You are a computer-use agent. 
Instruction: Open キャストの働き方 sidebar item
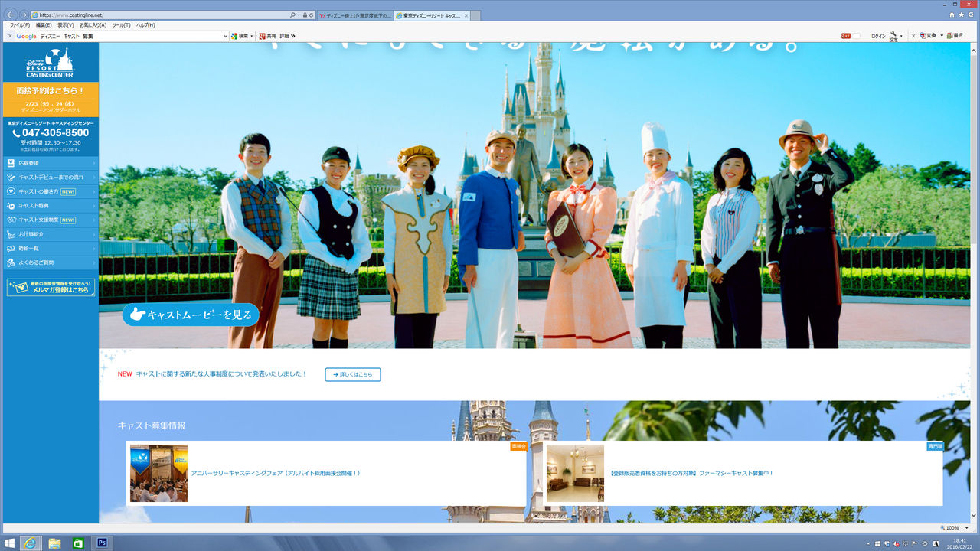point(50,191)
